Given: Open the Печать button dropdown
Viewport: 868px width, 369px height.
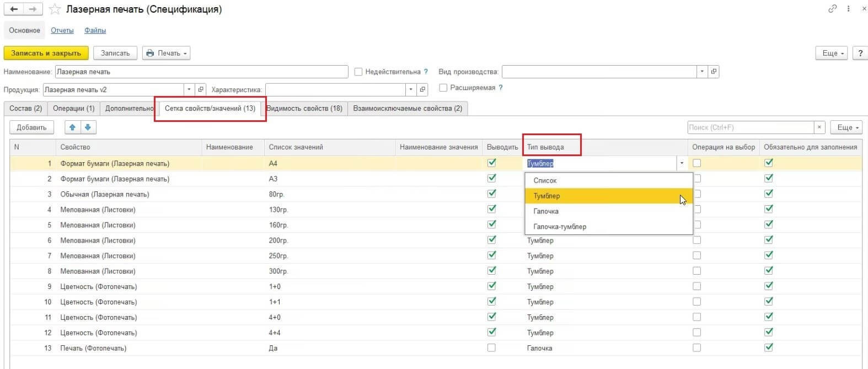Looking at the screenshot, I should (167, 53).
